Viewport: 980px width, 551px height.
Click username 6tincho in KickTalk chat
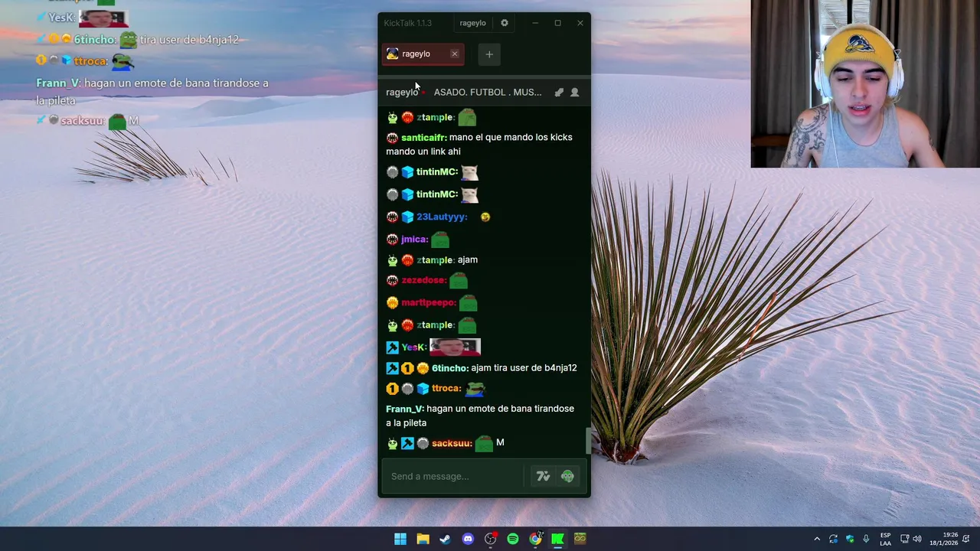[x=450, y=368]
